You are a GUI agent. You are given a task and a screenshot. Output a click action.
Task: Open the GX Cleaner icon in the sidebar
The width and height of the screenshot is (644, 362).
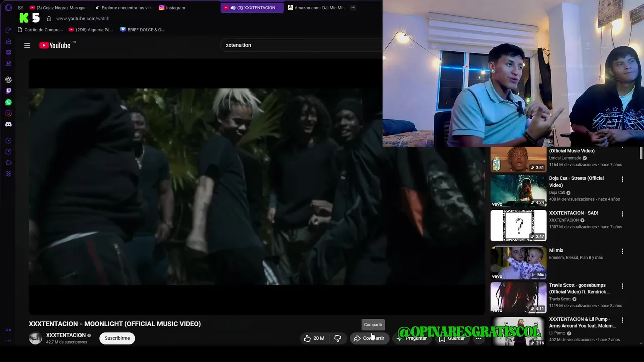[x=8, y=42]
